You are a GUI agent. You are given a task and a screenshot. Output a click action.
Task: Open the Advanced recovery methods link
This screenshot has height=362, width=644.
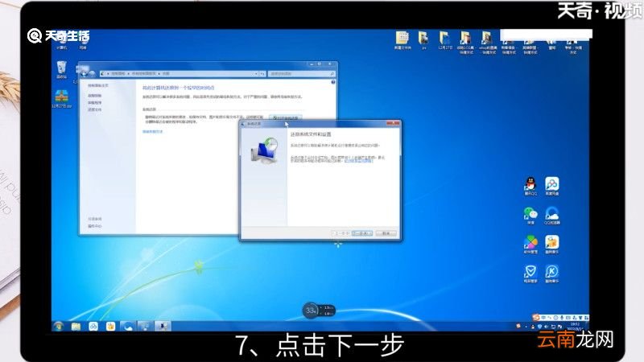click(153, 132)
